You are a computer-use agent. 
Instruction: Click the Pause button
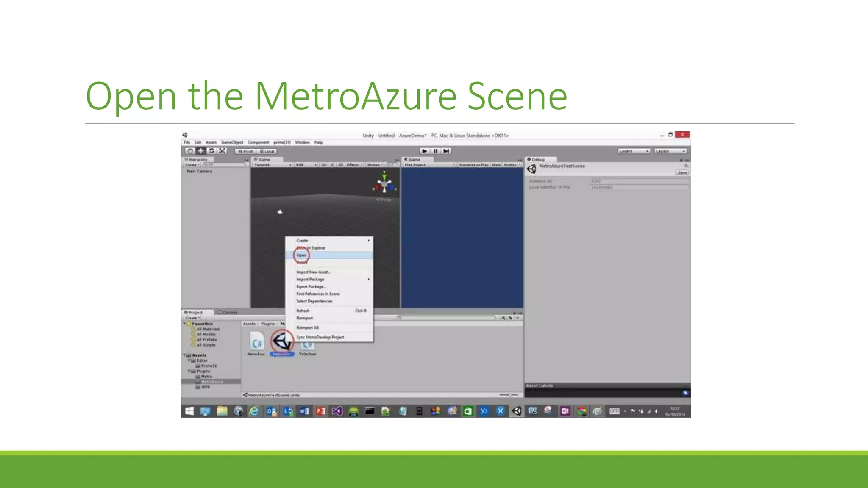pos(435,151)
